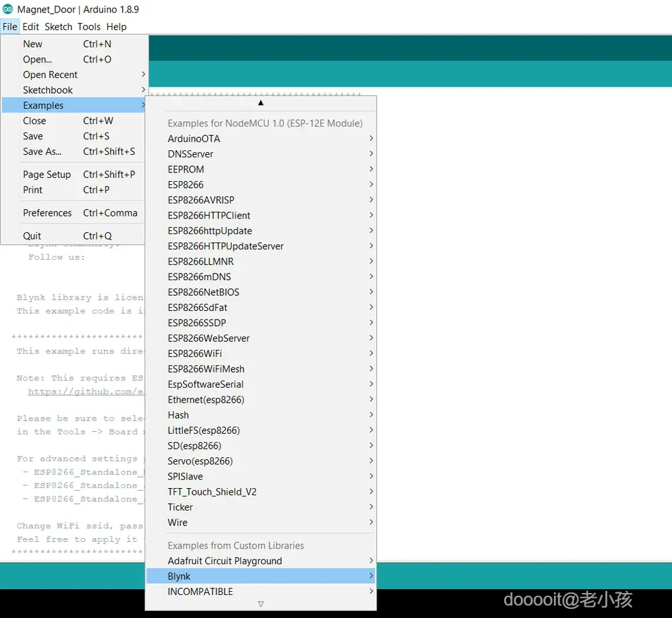Image resolution: width=672 pixels, height=618 pixels.
Task: Choose New from the File menu
Action: tap(73, 44)
